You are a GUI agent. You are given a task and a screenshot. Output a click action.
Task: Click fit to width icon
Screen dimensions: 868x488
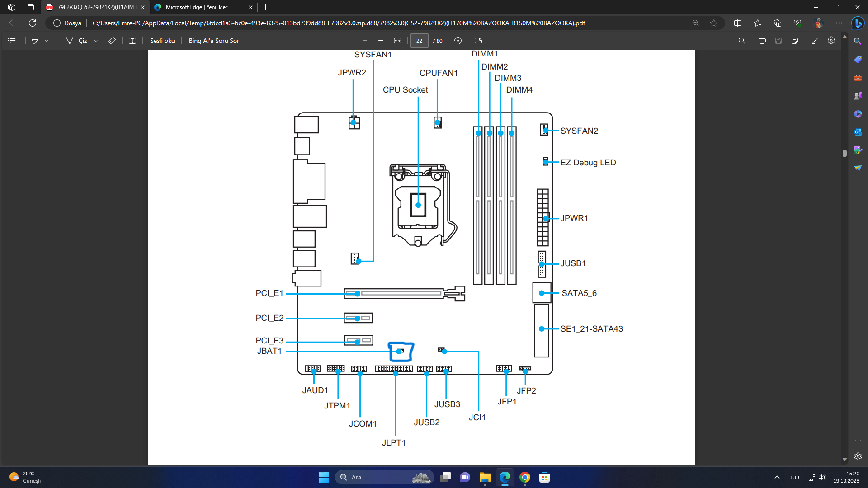(x=397, y=41)
